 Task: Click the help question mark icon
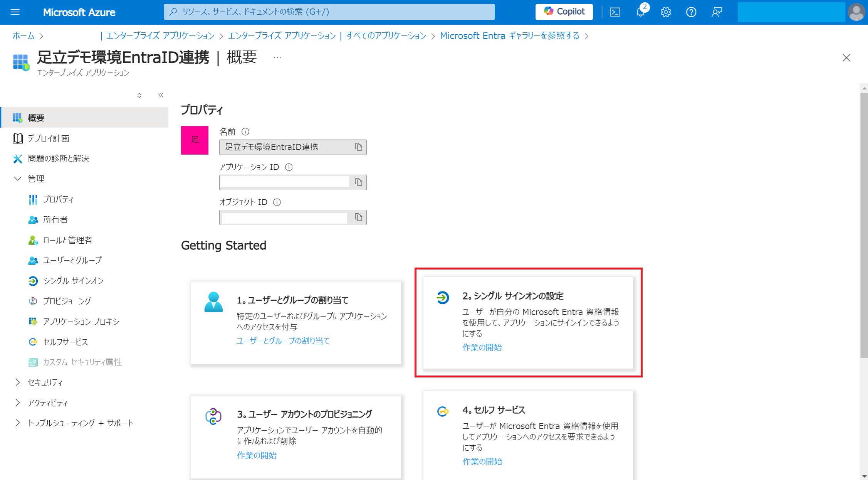coord(691,12)
